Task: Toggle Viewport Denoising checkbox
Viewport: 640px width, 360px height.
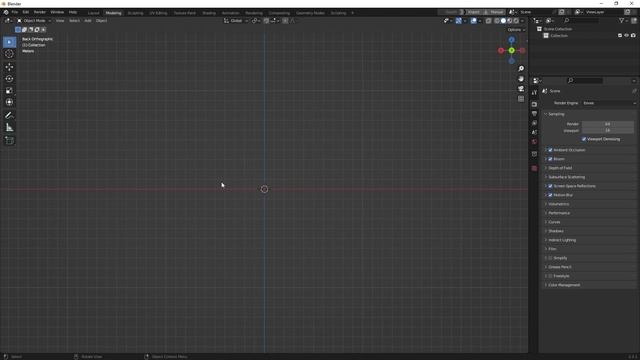Action: pos(584,139)
